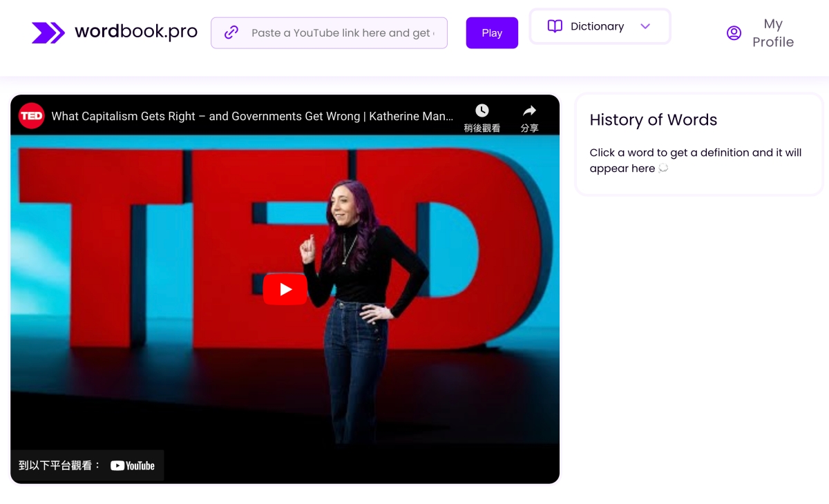
Task: Click the wordbook.pro double-arrow logo icon
Action: pos(48,32)
